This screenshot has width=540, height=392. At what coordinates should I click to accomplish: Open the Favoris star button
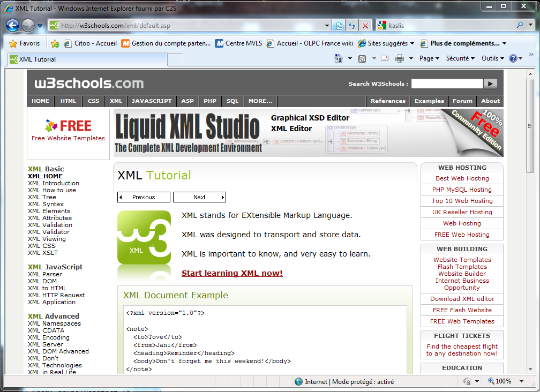coord(25,43)
